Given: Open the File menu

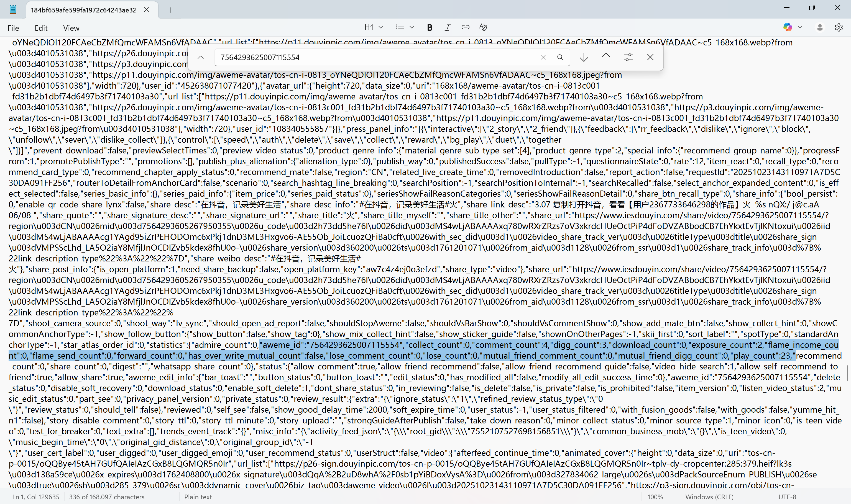Looking at the screenshot, I should tap(13, 28).
